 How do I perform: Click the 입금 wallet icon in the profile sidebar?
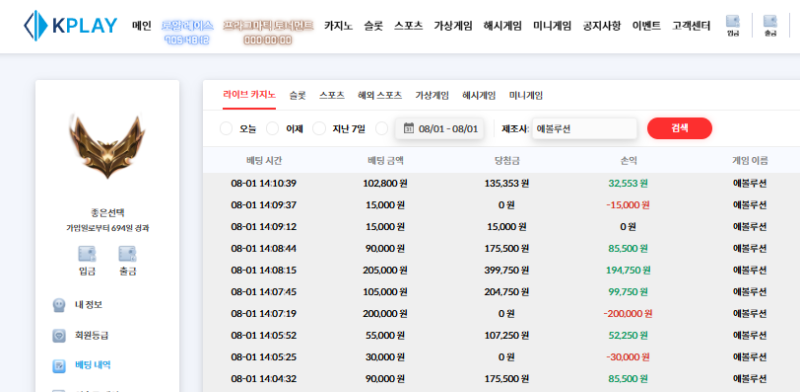click(87, 254)
